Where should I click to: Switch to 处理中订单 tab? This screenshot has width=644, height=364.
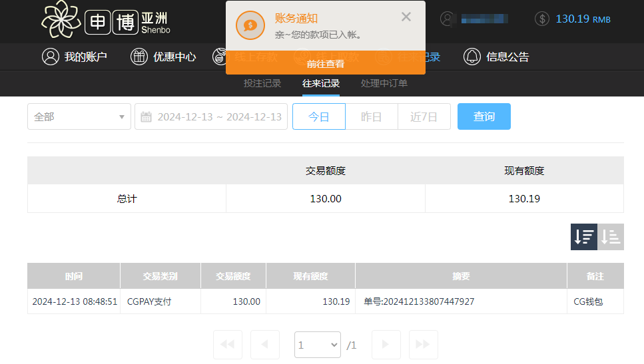click(x=384, y=84)
